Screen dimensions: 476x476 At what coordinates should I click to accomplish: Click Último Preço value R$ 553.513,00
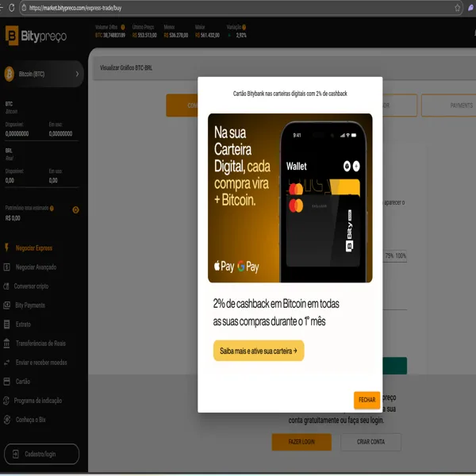pos(144,35)
